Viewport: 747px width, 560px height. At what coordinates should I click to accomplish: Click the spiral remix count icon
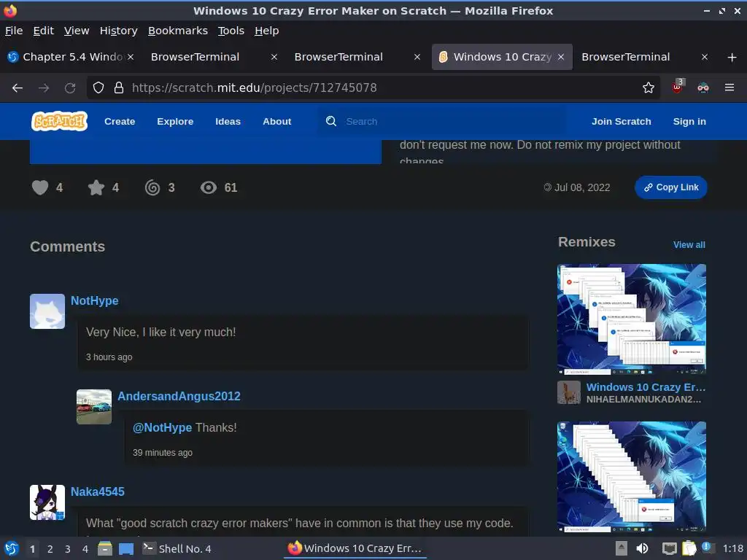pos(152,187)
